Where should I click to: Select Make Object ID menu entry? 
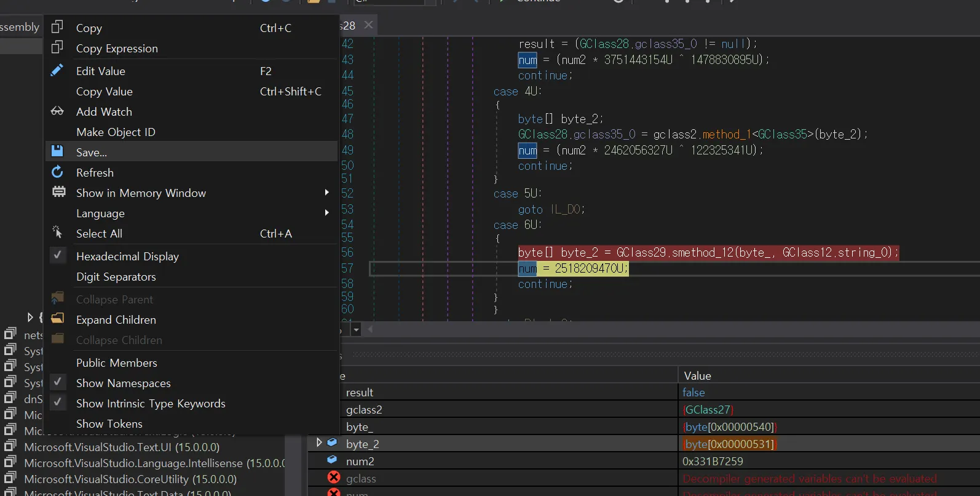(116, 132)
